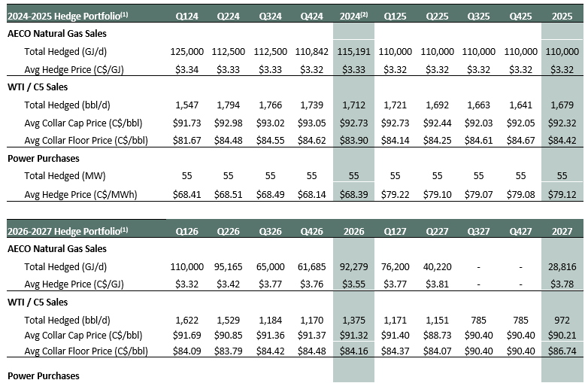This screenshot has width=588, height=383.
Task: Select the 2026 WTI hedged 1,375 cell
Action: tap(353, 321)
